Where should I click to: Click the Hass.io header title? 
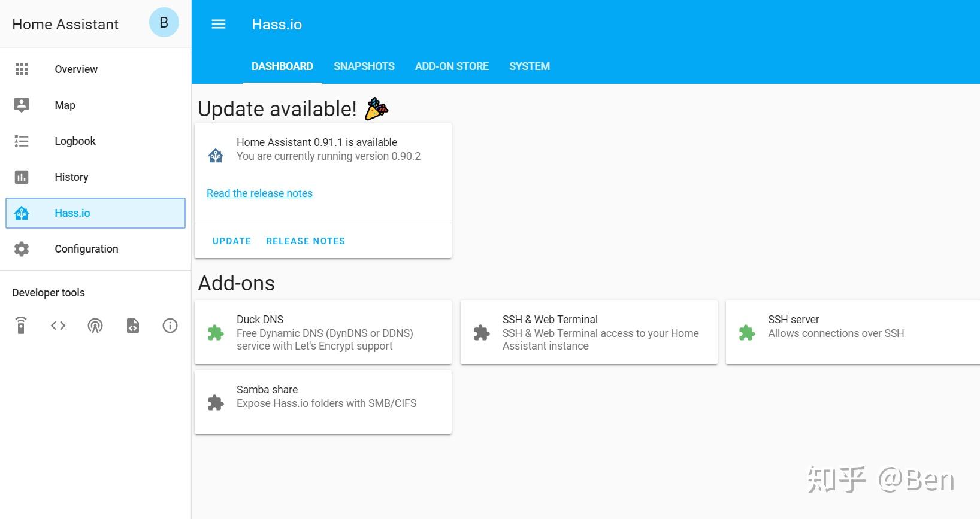coord(277,25)
